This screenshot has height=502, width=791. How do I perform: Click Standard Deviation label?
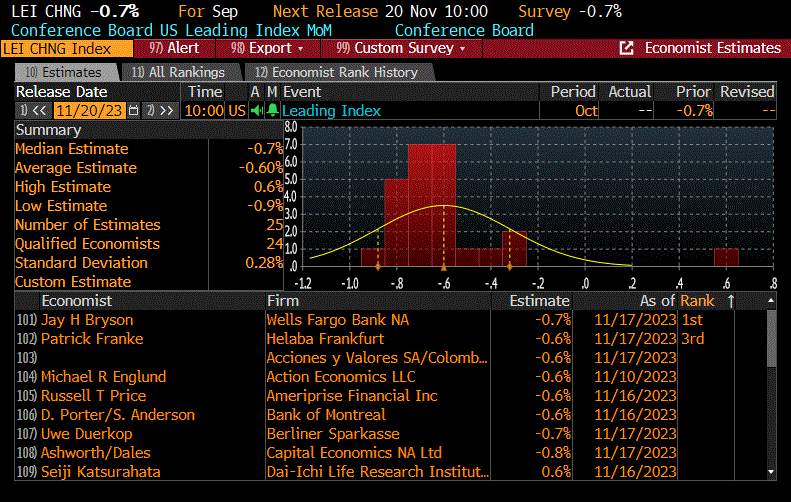point(81,263)
